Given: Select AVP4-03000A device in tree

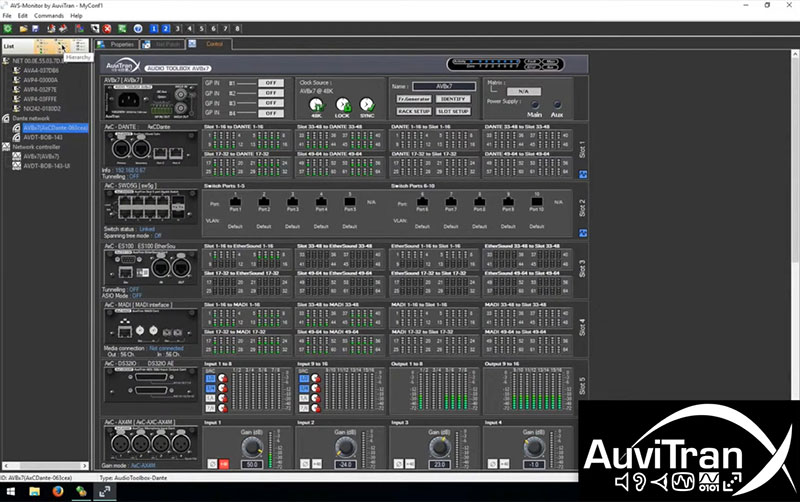Looking at the screenshot, I should pyautogui.click(x=40, y=80).
